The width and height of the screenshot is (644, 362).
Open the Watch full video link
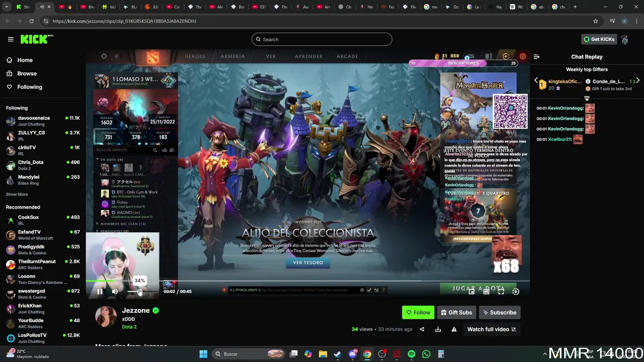[491, 329]
